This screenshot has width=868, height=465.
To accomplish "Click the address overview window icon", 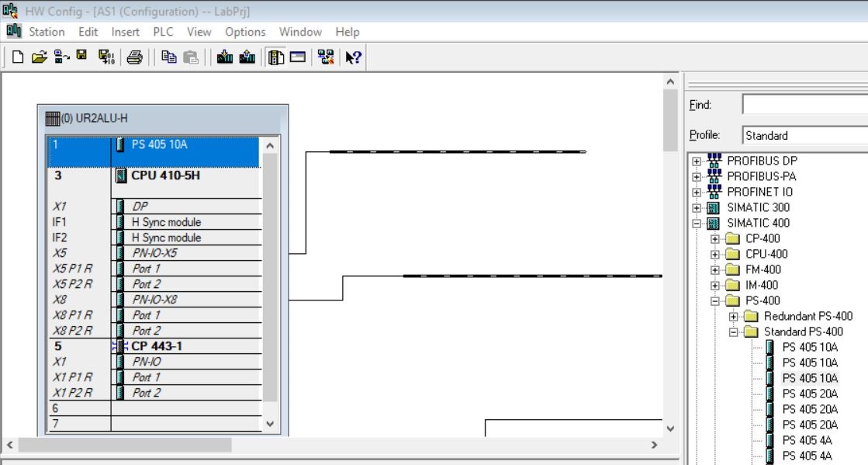I will point(298,57).
